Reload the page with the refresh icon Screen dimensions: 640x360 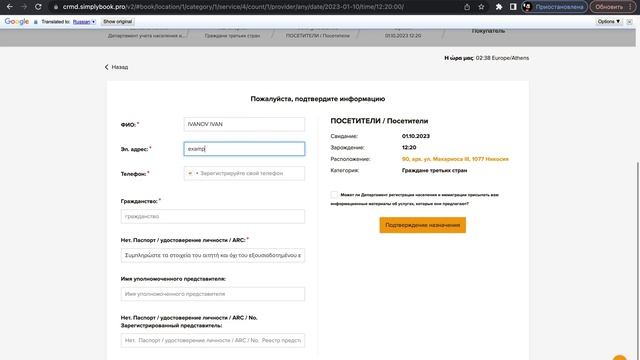[x=38, y=7]
